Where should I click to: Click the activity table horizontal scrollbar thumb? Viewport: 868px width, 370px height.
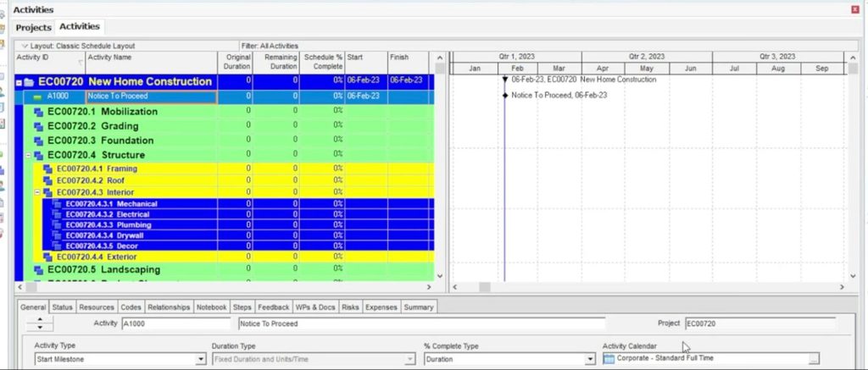coord(31,287)
